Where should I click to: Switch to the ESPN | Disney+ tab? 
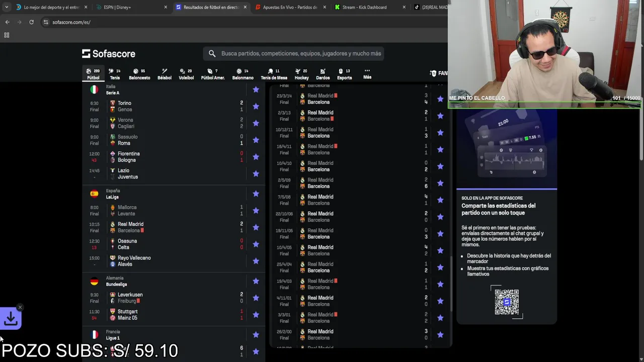point(131,7)
